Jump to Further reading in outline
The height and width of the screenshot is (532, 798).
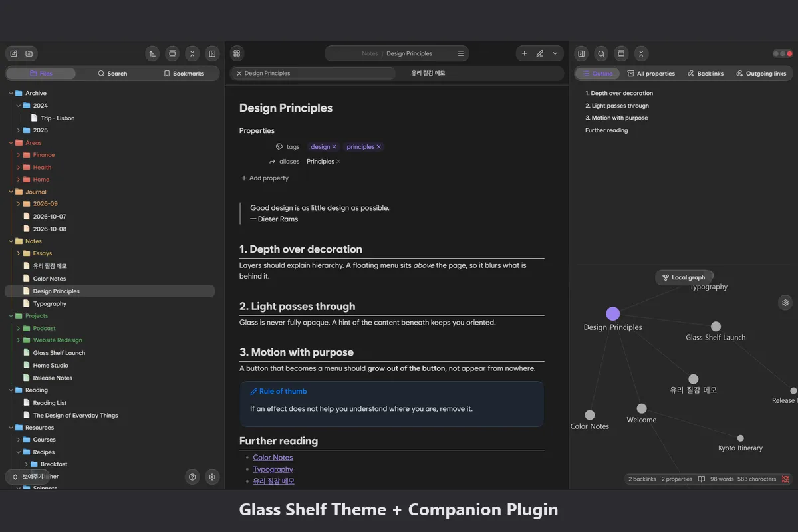coord(606,130)
